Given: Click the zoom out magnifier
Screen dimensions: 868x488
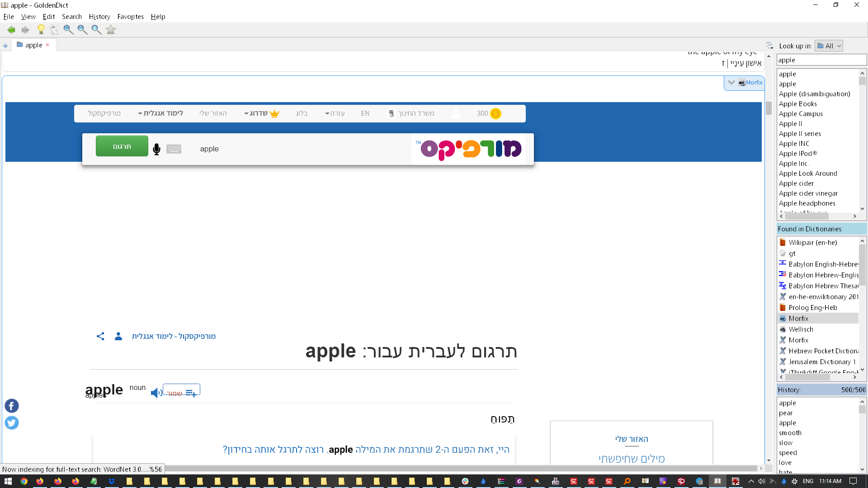Looking at the screenshot, I should 82,30.
